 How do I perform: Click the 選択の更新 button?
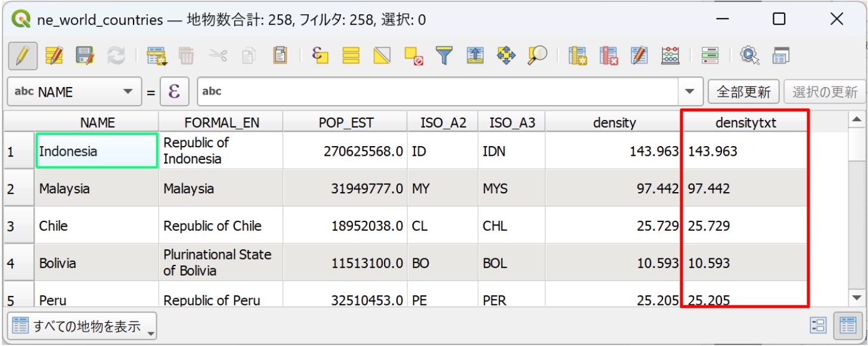(825, 92)
